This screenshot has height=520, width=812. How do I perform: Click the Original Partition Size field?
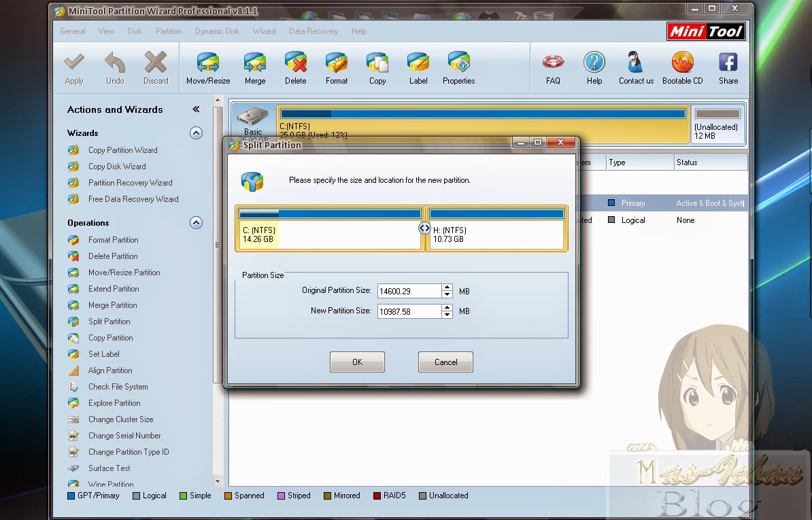(x=409, y=291)
